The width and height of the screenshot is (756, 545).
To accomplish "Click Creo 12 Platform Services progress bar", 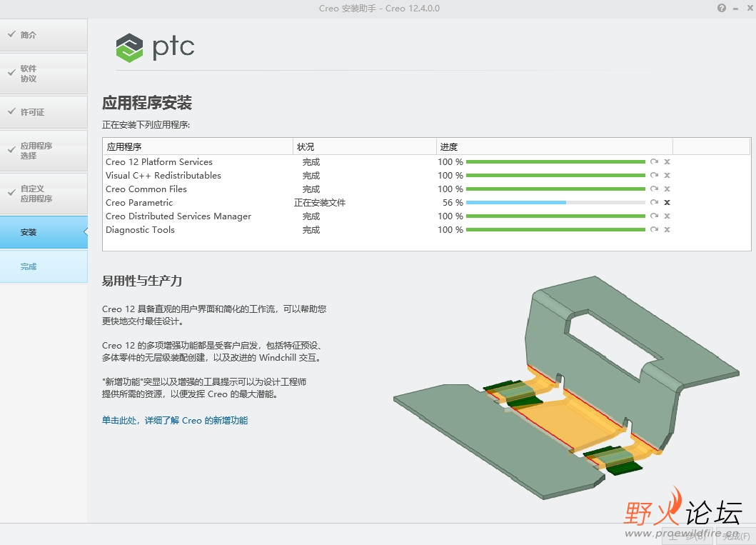I will coord(555,161).
